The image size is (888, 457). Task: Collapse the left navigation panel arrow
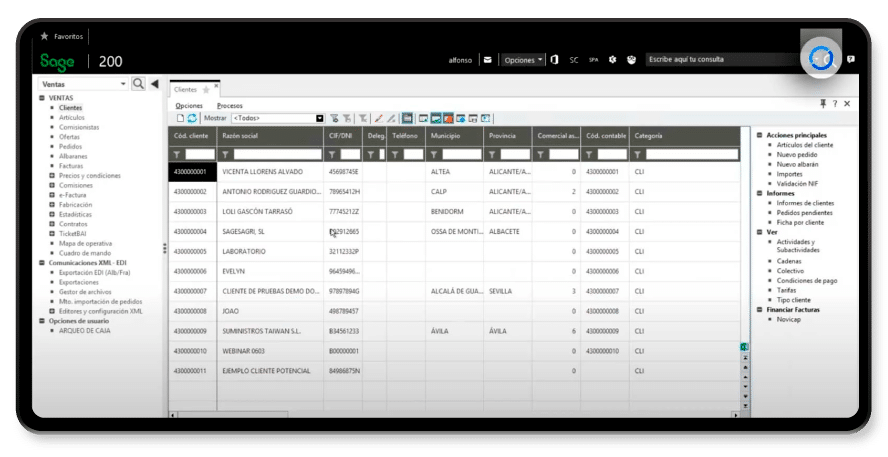(154, 84)
